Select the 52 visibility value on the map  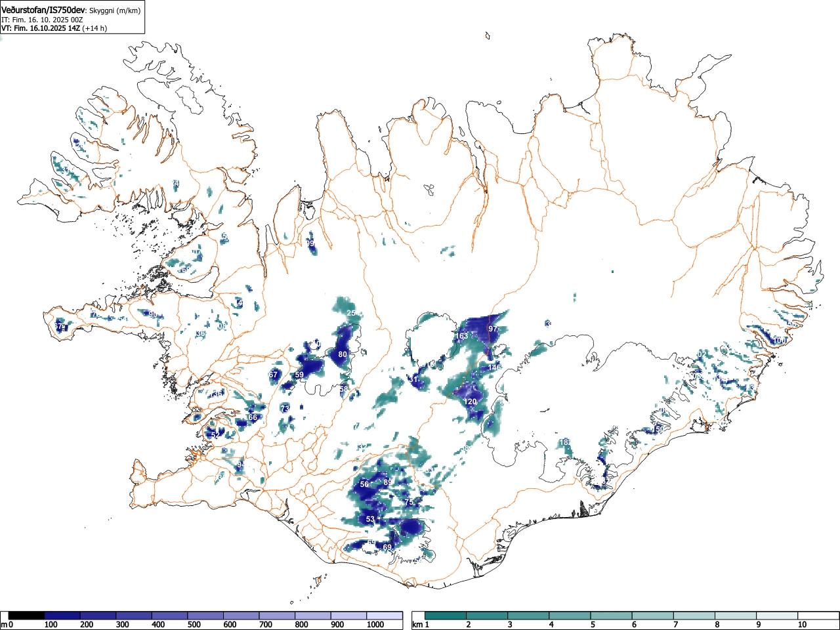(215, 435)
